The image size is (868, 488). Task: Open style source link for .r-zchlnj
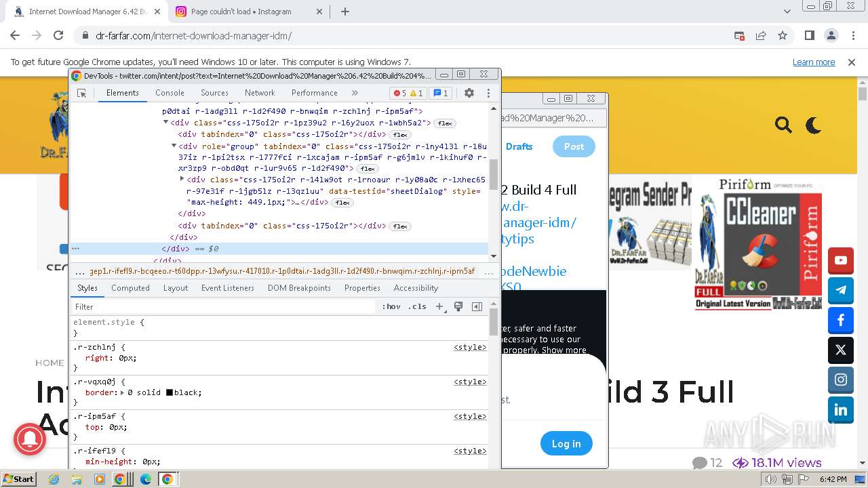(x=470, y=347)
